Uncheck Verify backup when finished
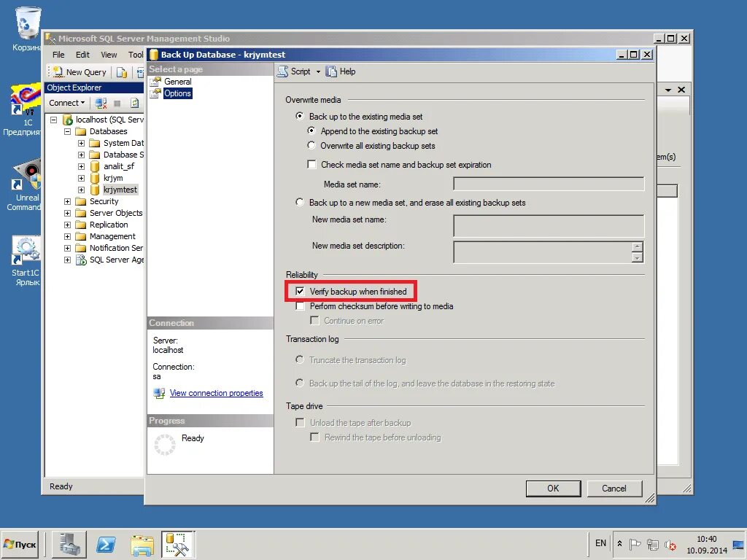Viewport: 747px width, 560px height. click(x=300, y=291)
